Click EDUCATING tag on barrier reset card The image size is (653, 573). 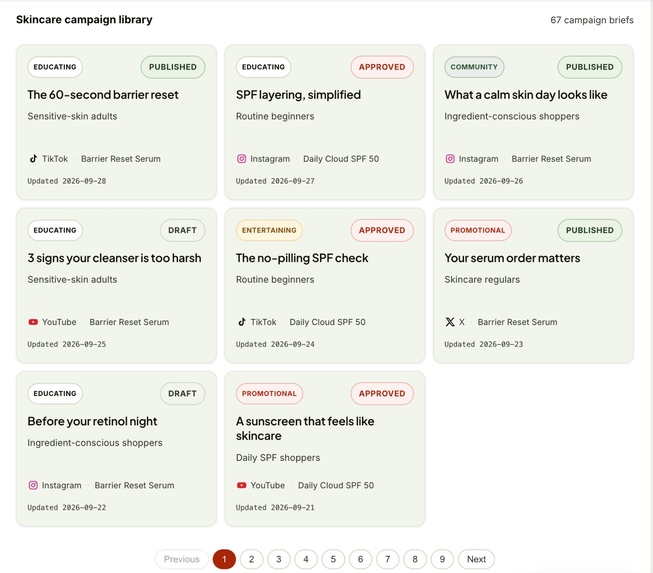coord(55,67)
